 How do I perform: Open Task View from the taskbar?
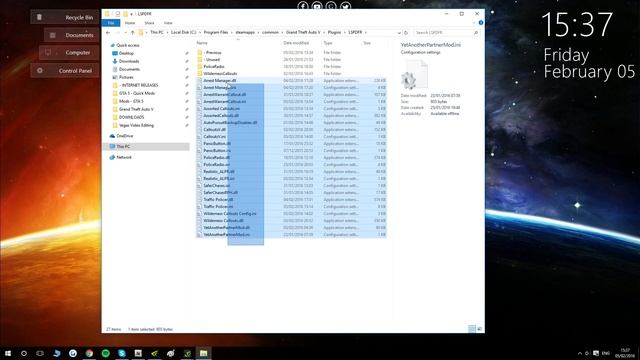tap(40, 353)
